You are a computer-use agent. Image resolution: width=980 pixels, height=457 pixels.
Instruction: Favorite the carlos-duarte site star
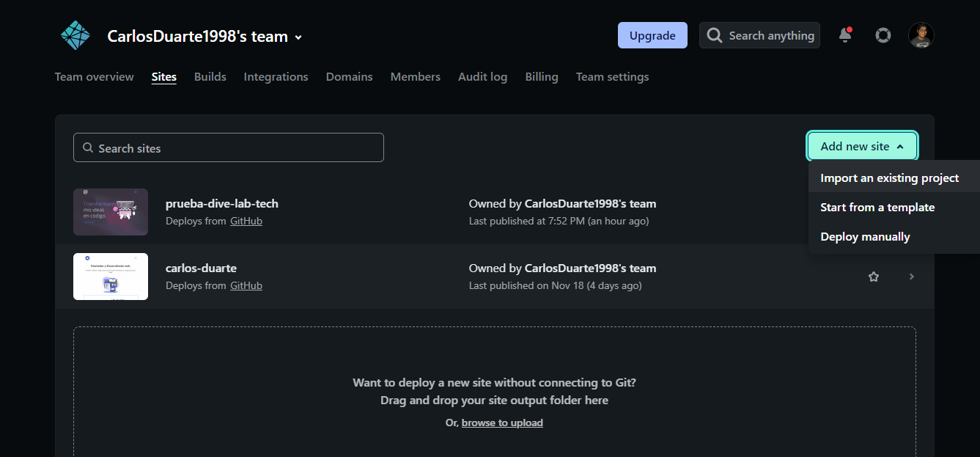point(874,277)
